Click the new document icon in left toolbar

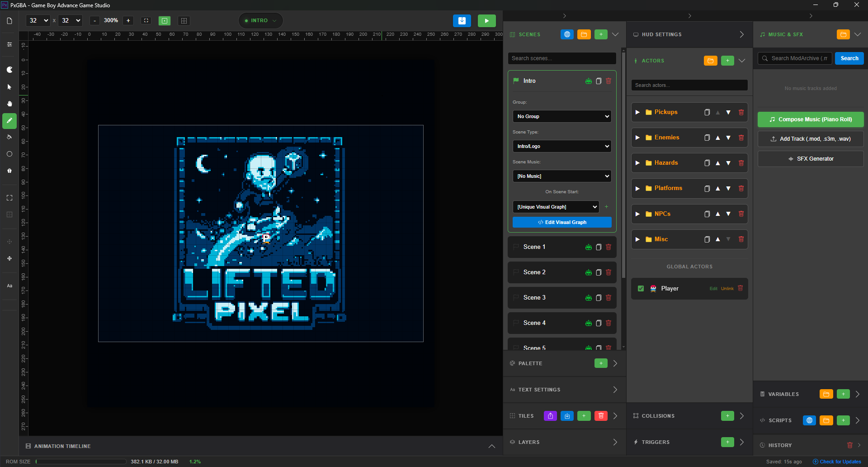pyautogui.click(x=9, y=21)
